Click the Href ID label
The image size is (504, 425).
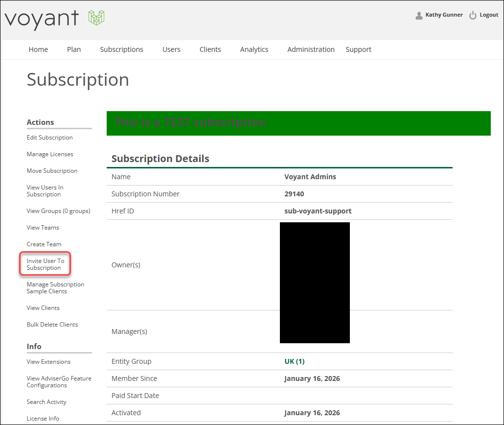123,212
